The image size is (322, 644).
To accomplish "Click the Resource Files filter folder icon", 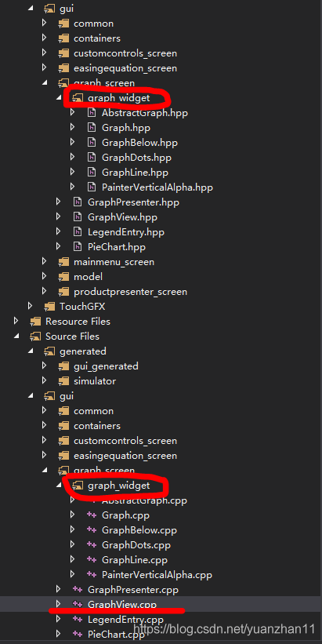I will [x=35, y=321].
